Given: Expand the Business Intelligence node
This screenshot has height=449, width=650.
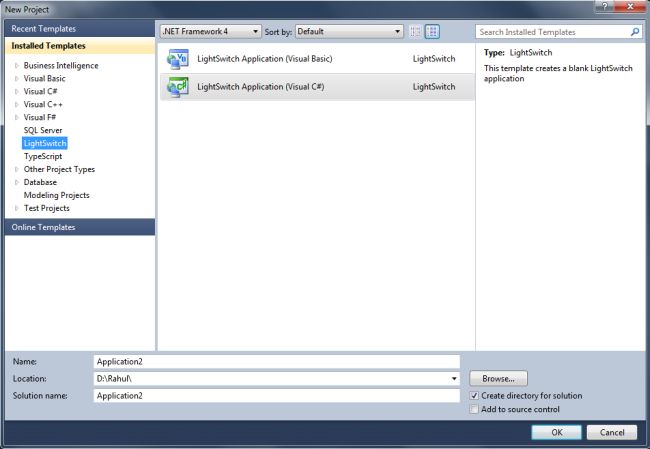Looking at the screenshot, I should pyautogui.click(x=17, y=66).
